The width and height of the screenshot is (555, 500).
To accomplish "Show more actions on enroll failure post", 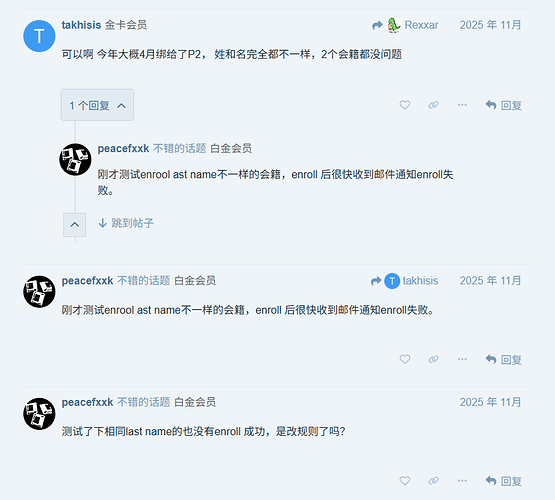I will (x=462, y=360).
